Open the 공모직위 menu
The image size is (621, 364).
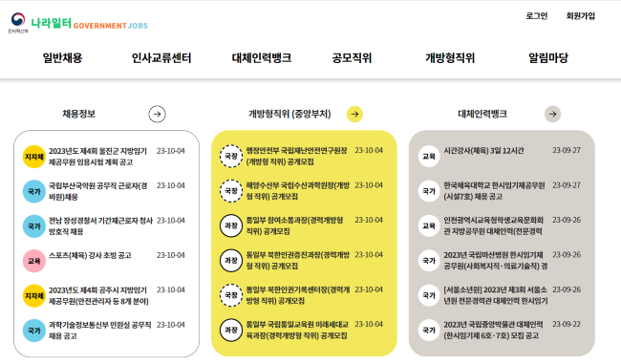352,58
